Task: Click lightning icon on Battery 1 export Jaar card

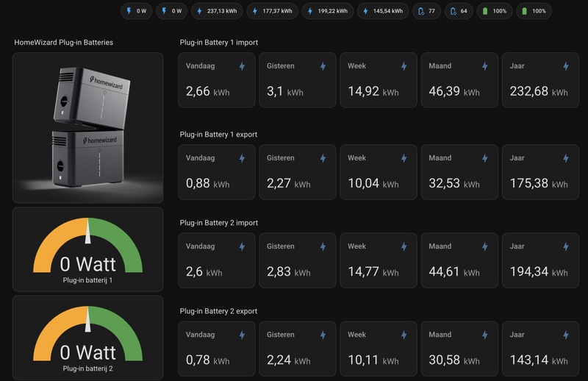Action: pos(566,158)
